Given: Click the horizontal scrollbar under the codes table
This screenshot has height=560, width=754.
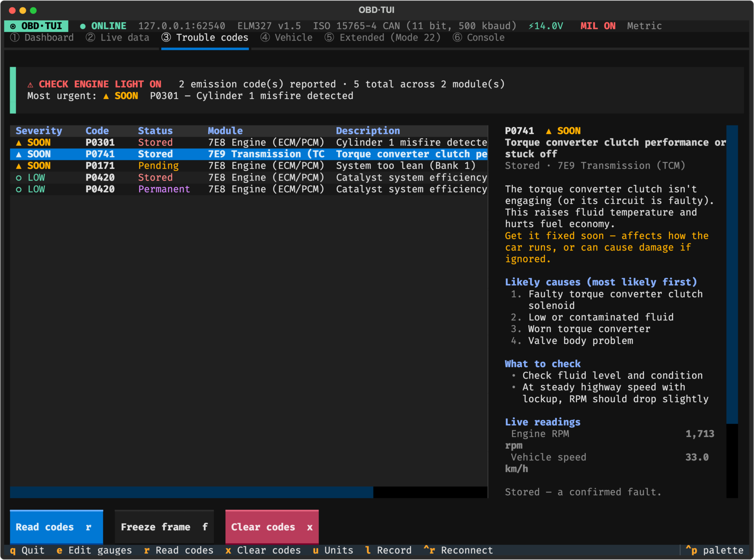Looking at the screenshot, I should click(249, 492).
